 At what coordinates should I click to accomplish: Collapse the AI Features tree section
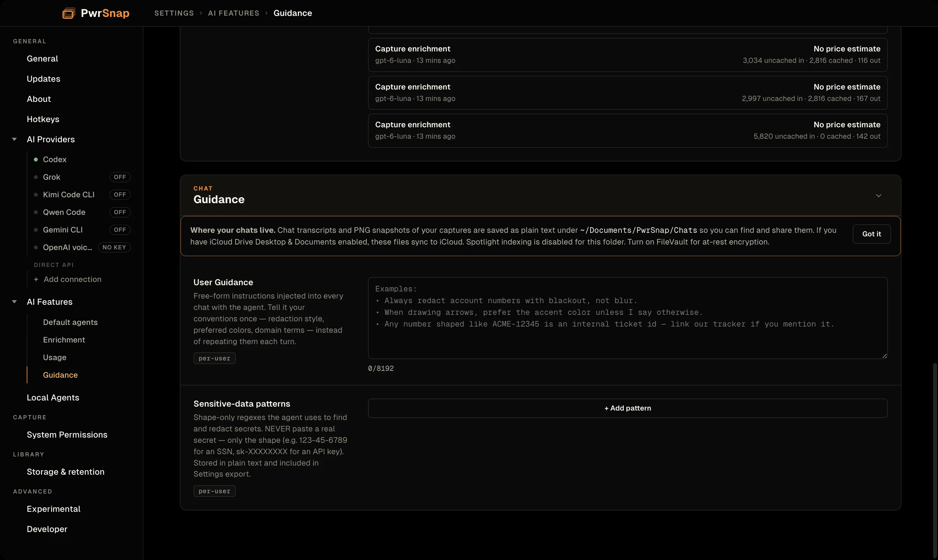click(14, 301)
